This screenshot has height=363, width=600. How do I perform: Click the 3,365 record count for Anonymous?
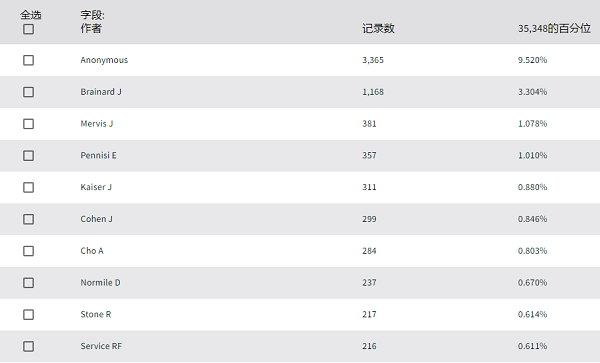point(373,60)
